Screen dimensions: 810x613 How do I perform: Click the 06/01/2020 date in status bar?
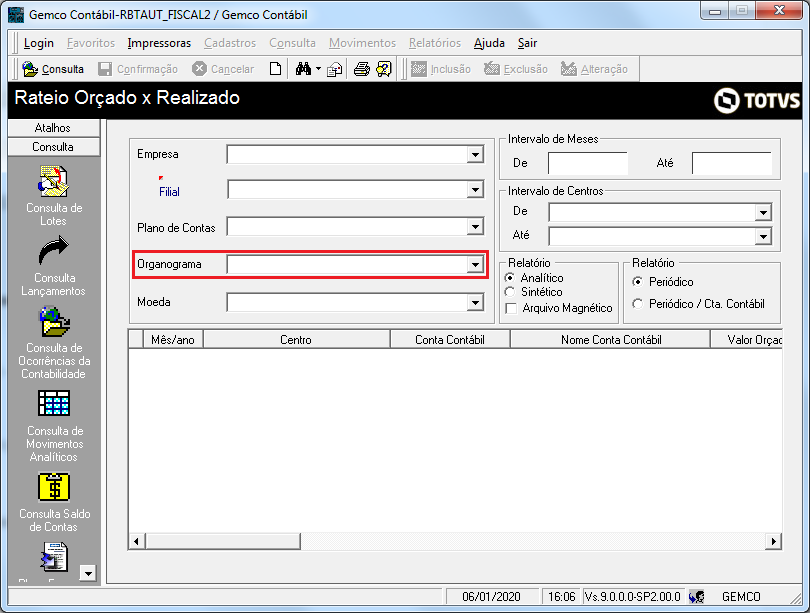tap(491, 597)
